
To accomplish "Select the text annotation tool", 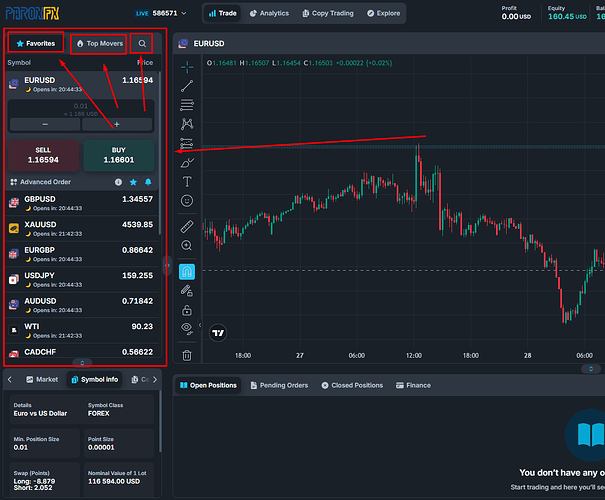I will [x=187, y=181].
